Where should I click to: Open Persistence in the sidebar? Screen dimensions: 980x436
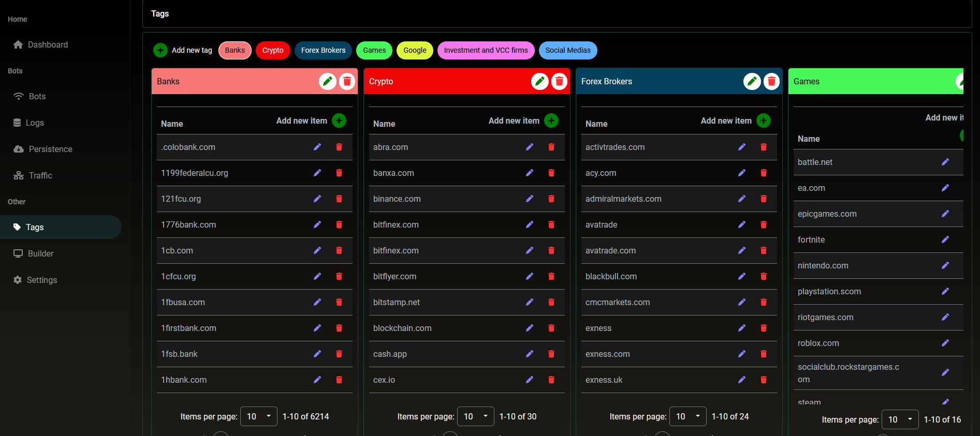pyautogui.click(x=61, y=149)
